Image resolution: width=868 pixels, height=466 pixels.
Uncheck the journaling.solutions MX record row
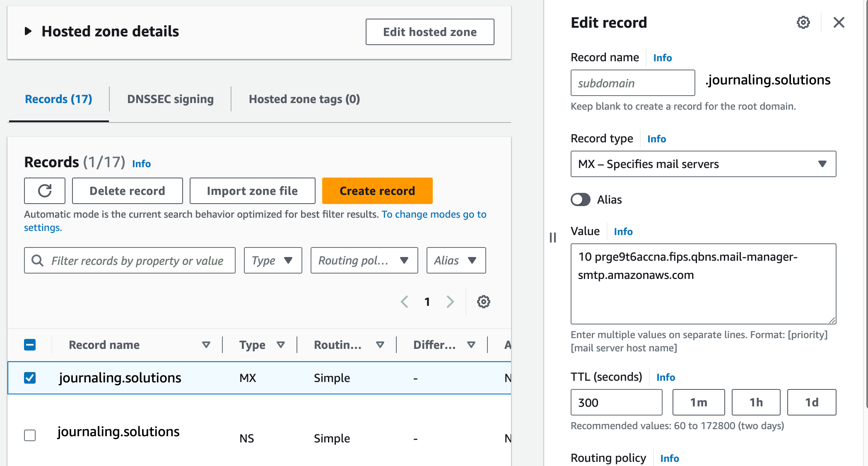tap(29, 377)
